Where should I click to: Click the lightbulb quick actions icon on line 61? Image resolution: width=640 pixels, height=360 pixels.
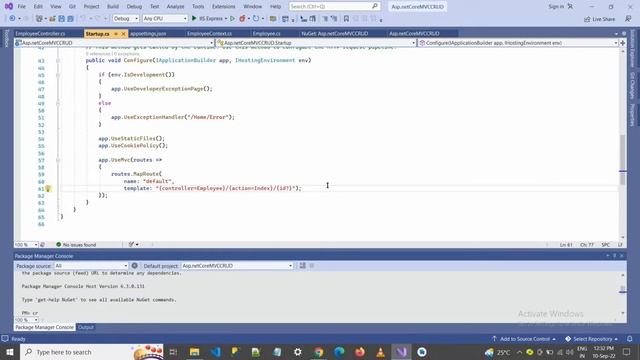pyautogui.click(x=48, y=189)
